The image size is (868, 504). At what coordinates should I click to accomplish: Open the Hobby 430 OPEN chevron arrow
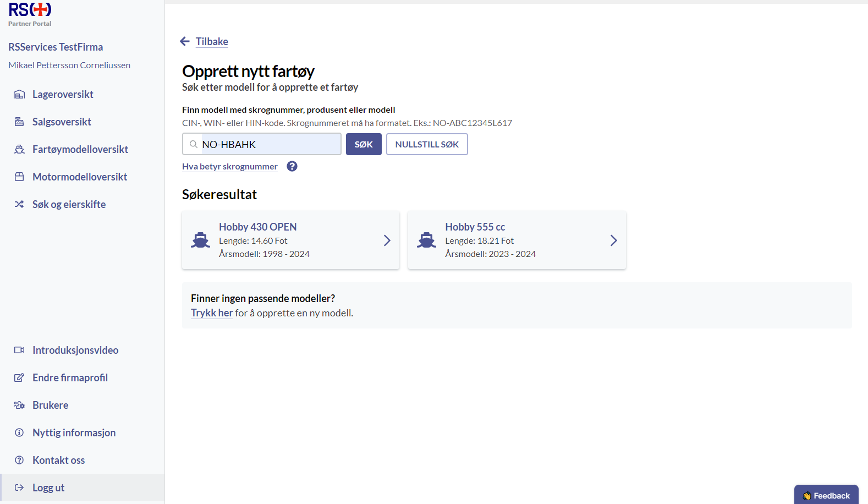click(x=387, y=240)
